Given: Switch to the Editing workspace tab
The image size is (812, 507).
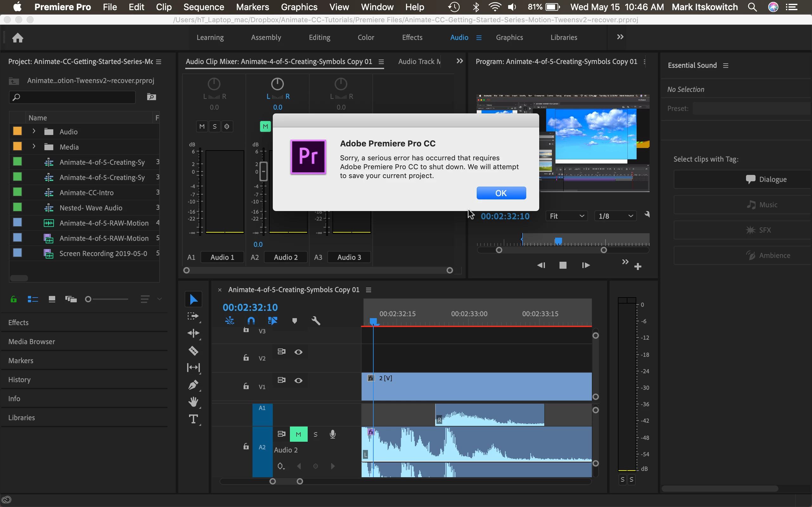Looking at the screenshot, I should pos(319,37).
